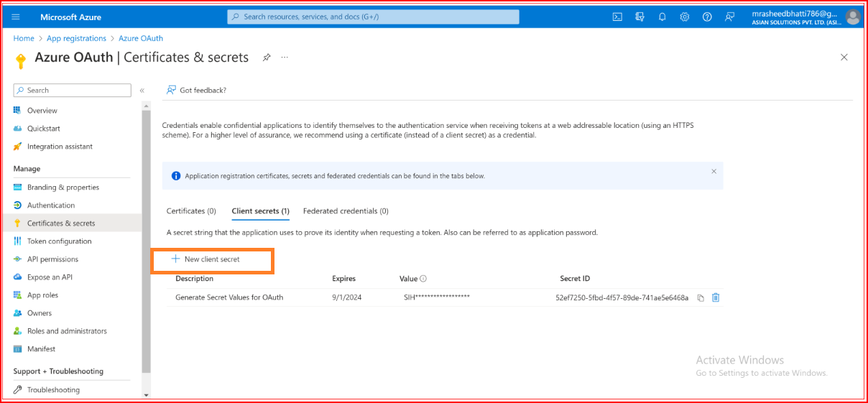Click the Value column info icon
Viewport: 868px width, 403px height.
423,279
